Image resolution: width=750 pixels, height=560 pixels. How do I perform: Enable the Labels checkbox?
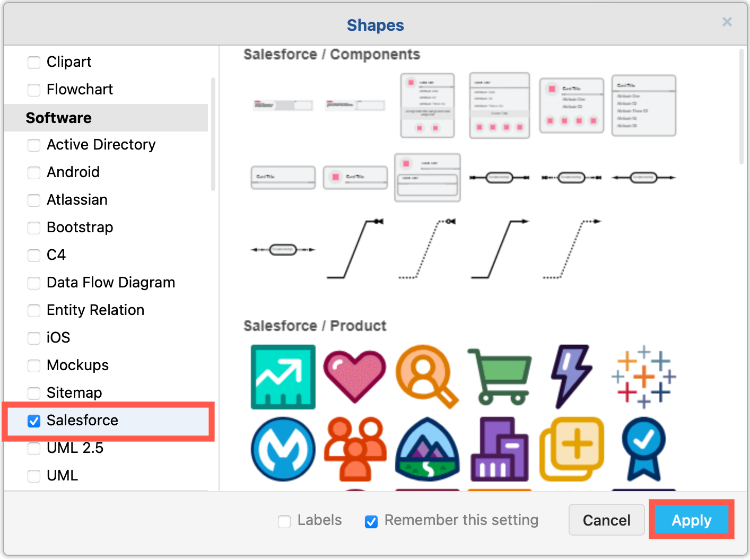tap(284, 521)
